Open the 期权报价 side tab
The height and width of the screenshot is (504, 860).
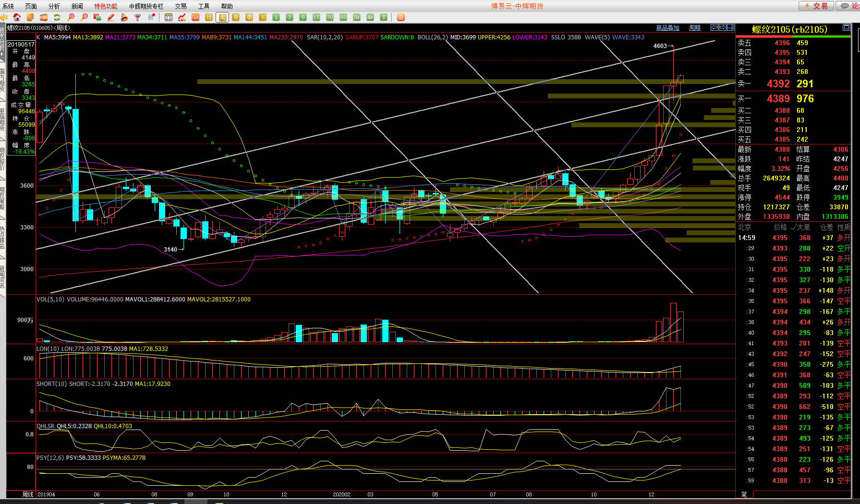point(3,159)
